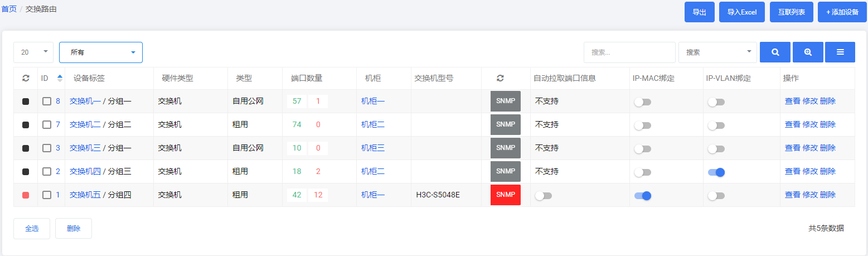Click red SNMP badge for 交换机五

pos(506,195)
